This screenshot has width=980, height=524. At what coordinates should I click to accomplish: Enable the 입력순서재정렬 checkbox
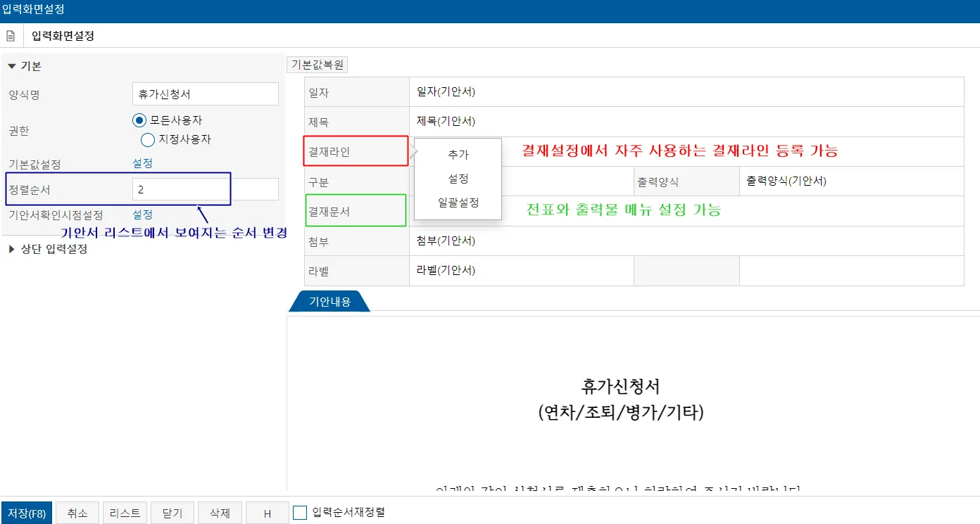pos(300,513)
